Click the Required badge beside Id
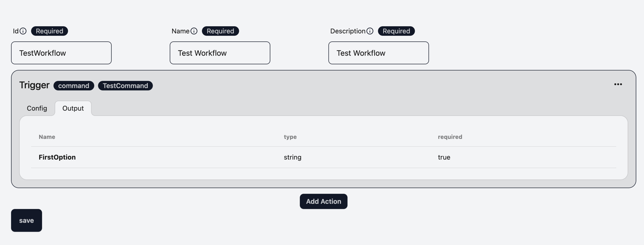Screen dimensions: 644x245 [x=50, y=31]
